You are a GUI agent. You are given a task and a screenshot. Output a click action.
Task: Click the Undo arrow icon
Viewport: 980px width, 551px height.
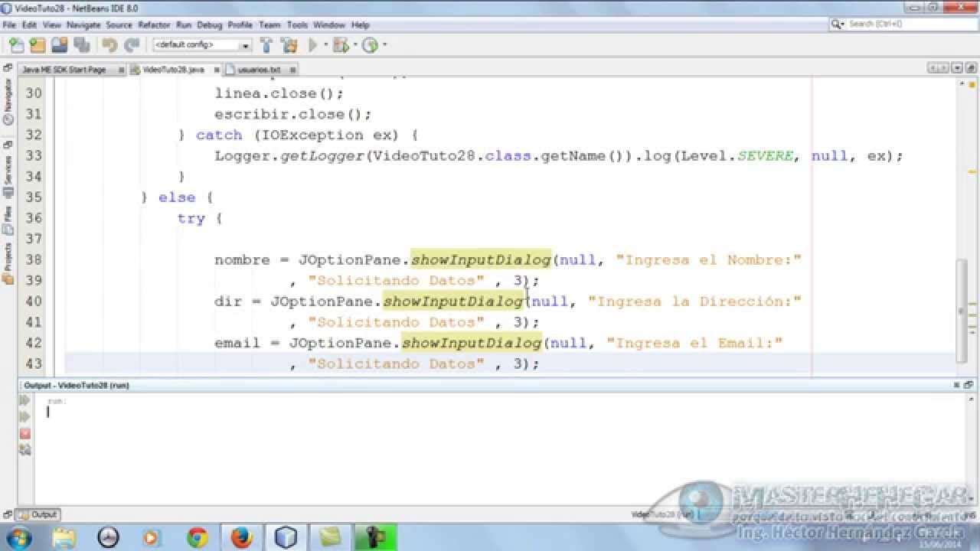tap(109, 45)
